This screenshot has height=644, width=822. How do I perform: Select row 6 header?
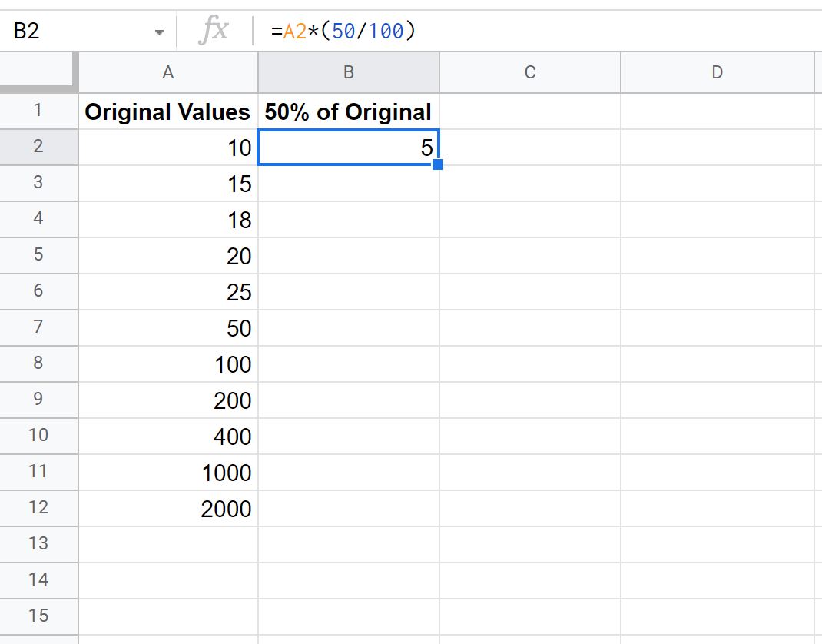38,291
